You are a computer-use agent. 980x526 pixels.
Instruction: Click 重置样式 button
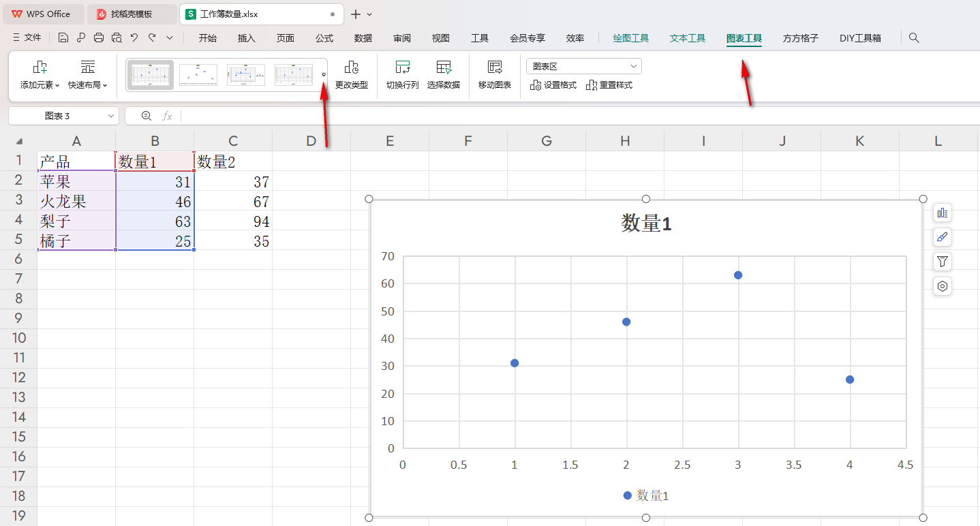pyautogui.click(x=609, y=85)
